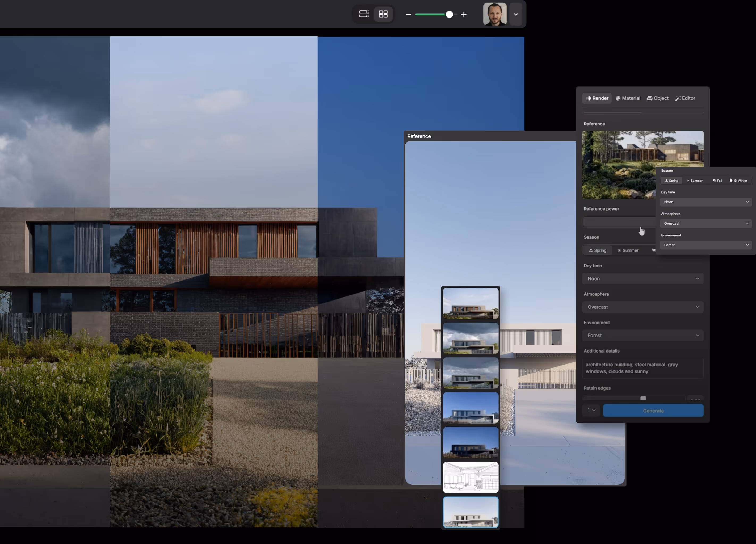Select the line sketch thumbnail

(x=470, y=477)
